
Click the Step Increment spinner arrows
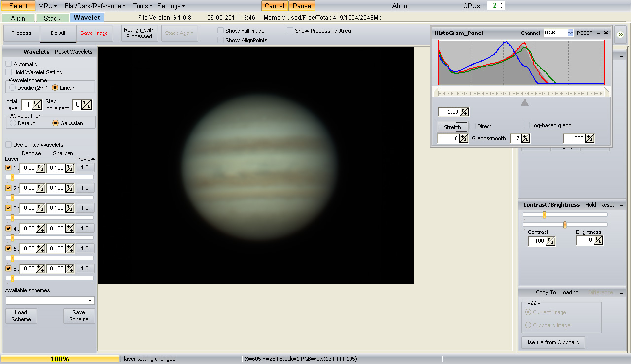click(x=87, y=104)
